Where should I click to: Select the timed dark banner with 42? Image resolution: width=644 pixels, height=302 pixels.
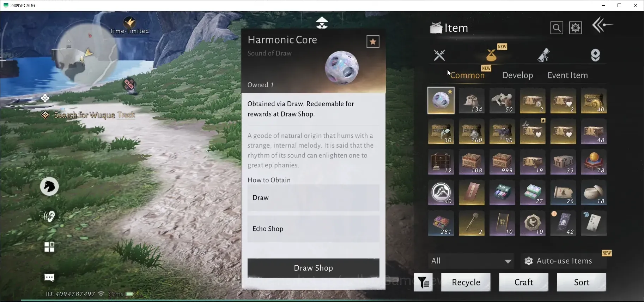(x=563, y=224)
